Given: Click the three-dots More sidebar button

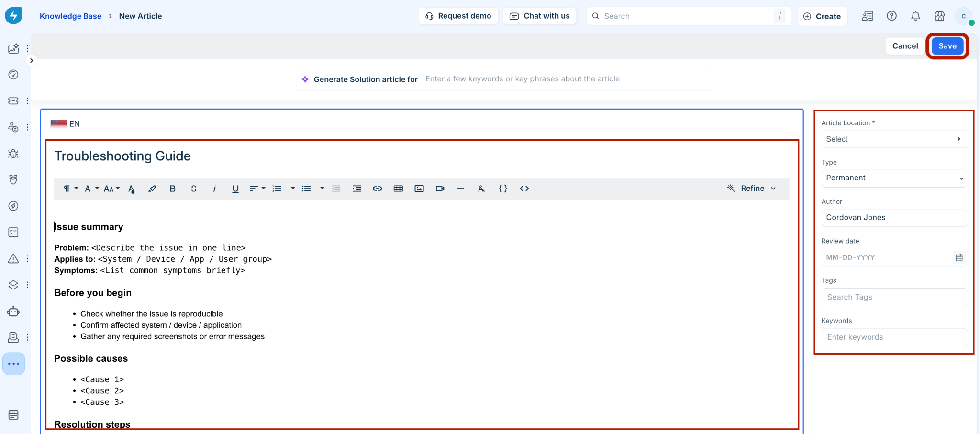Looking at the screenshot, I should coord(14,364).
